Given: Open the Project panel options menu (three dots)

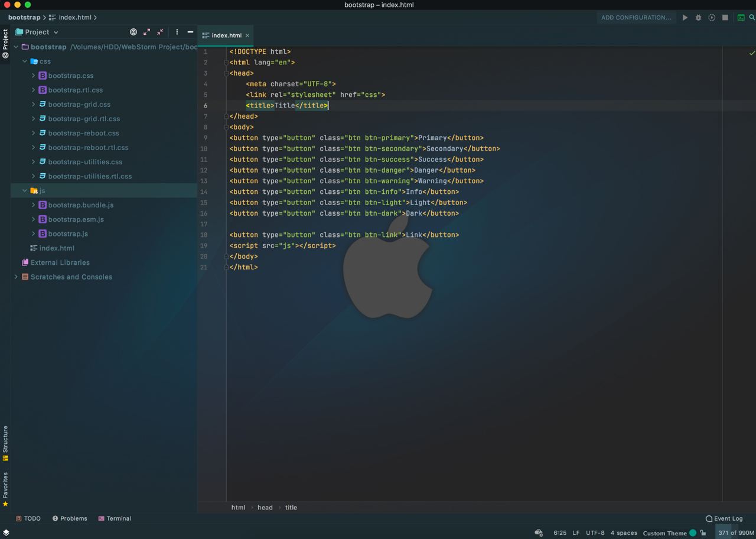Looking at the screenshot, I should (177, 32).
